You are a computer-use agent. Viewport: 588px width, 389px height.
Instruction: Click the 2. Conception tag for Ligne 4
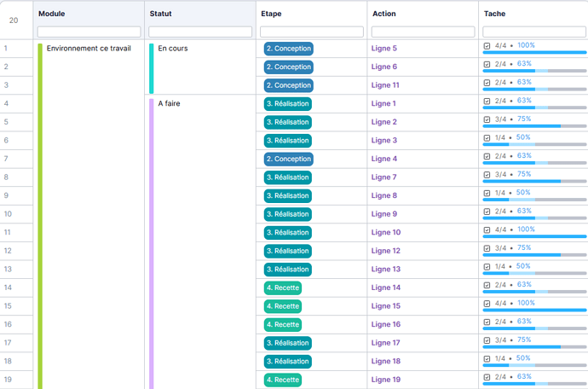coord(289,159)
